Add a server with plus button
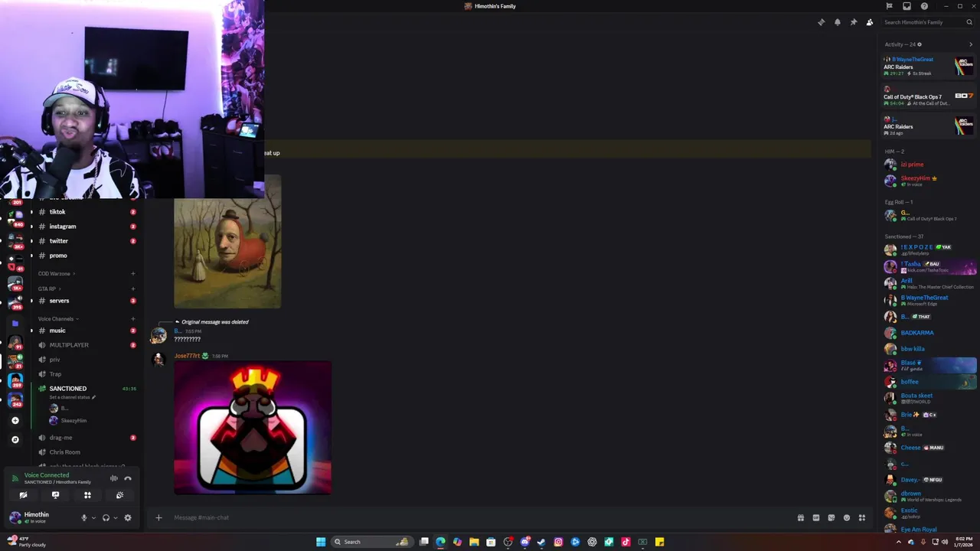Viewport: 980px width, 551px height. pos(15,420)
